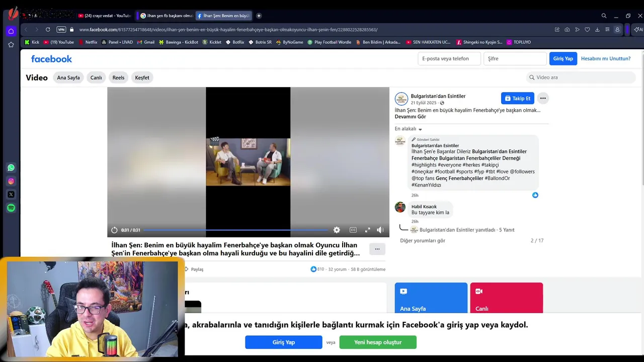
Task: Mute the video with the speaker icon
Action: coord(380,230)
